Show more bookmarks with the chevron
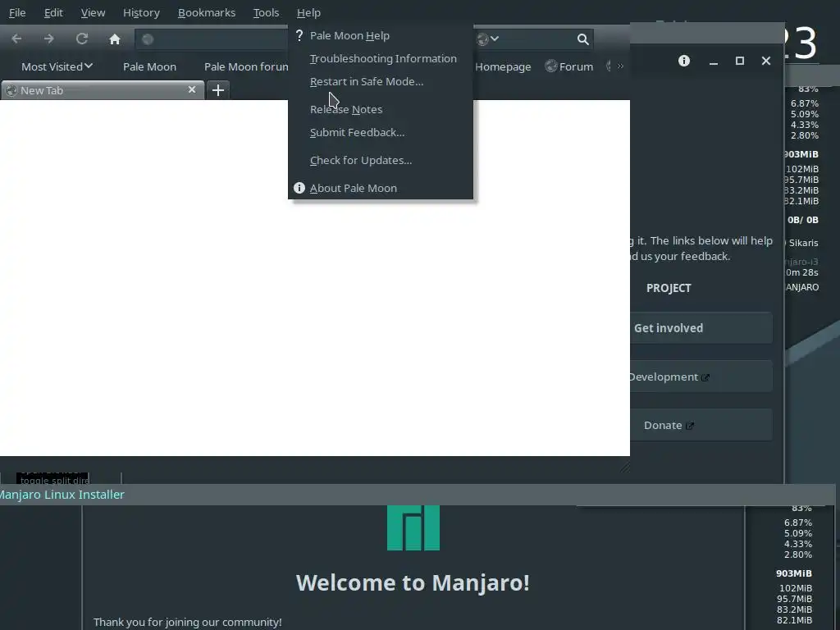 620,66
